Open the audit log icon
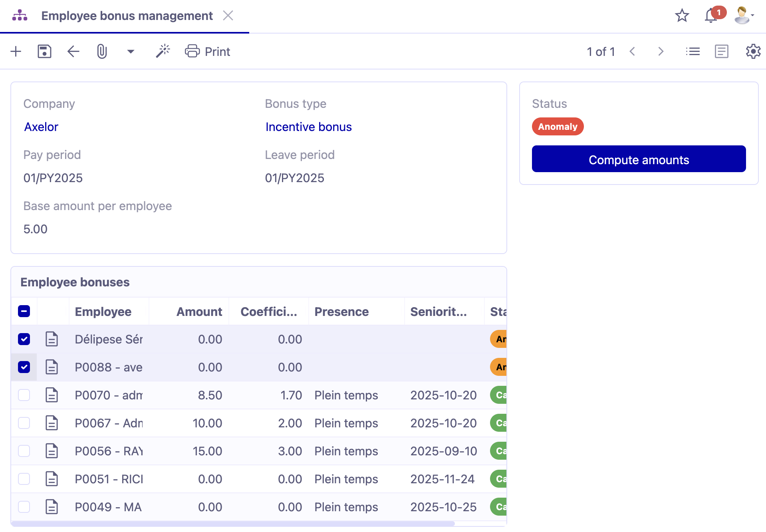This screenshot has height=532, width=766. [x=721, y=51]
